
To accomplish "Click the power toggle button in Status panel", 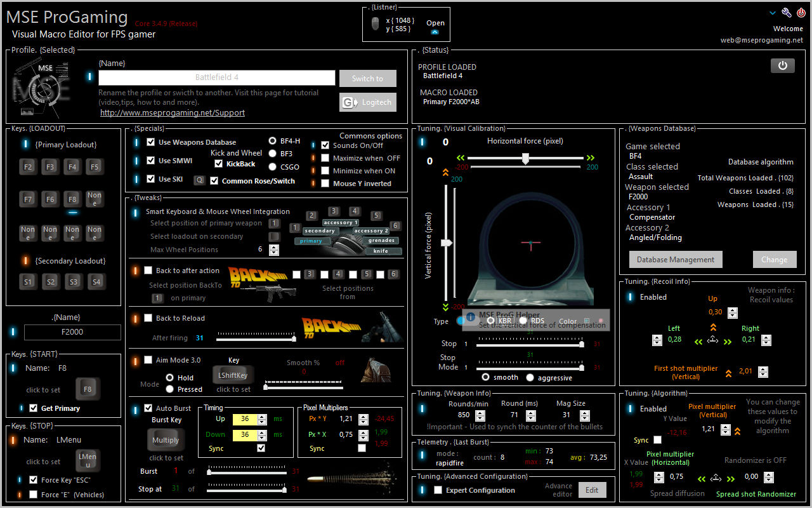I will (x=783, y=65).
